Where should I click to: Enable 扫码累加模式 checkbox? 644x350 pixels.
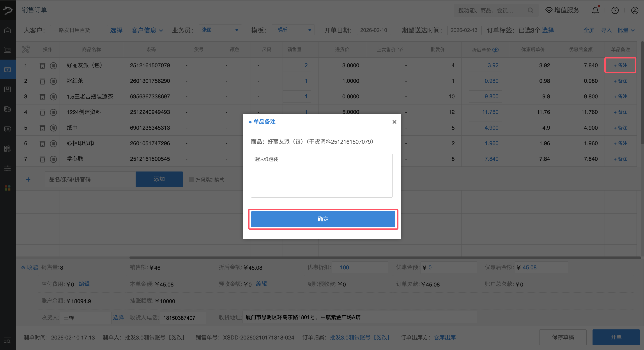coord(191,180)
